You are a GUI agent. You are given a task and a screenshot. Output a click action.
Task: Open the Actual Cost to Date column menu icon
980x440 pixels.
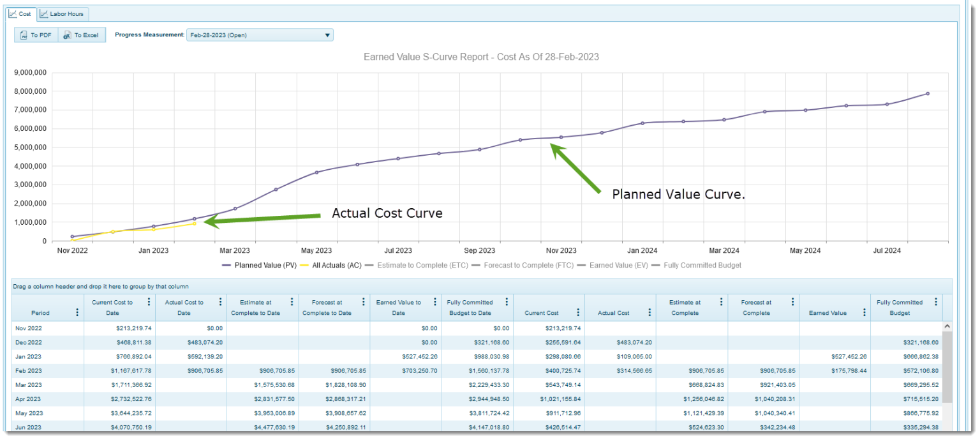[x=221, y=302]
